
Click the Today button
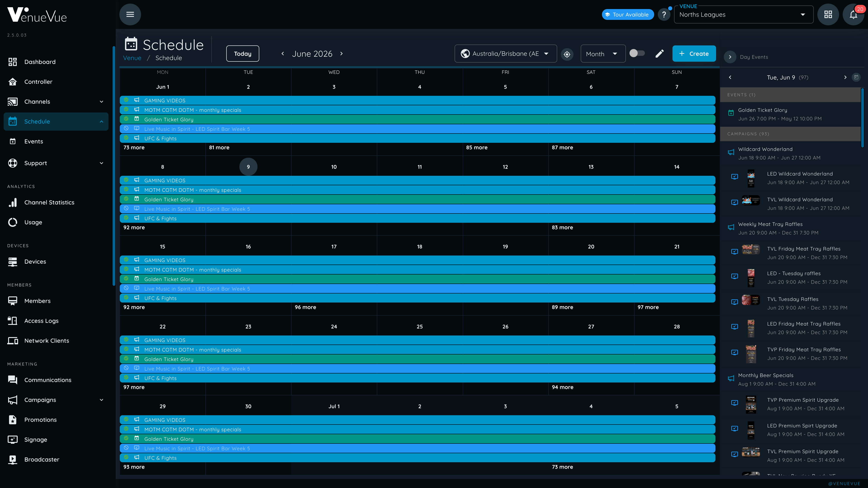click(243, 54)
